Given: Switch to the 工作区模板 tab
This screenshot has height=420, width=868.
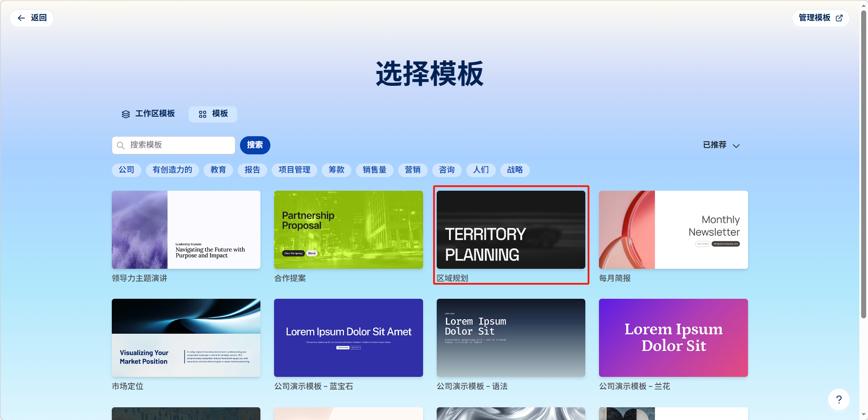Looking at the screenshot, I should pyautogui.click(x=155, y=114).
